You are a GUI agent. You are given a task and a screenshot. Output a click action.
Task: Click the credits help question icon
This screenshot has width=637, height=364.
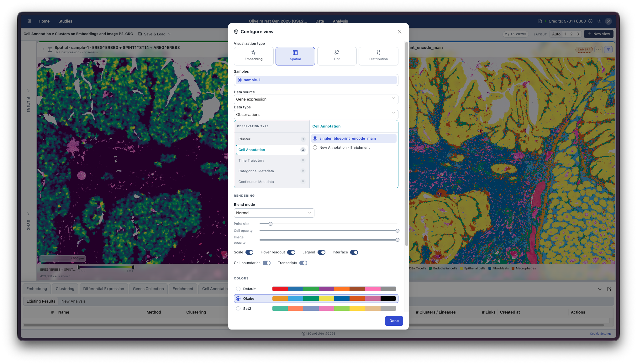point(590,21)
